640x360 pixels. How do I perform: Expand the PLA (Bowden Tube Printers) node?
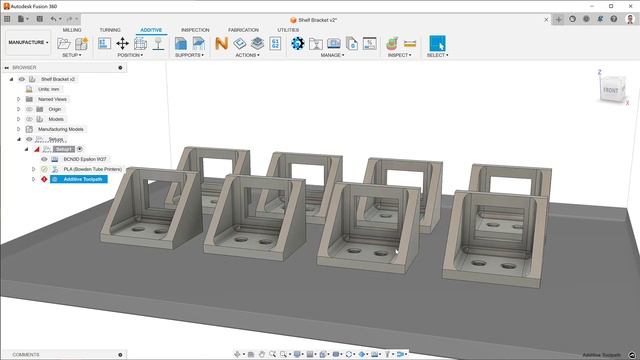coord(33,169)
